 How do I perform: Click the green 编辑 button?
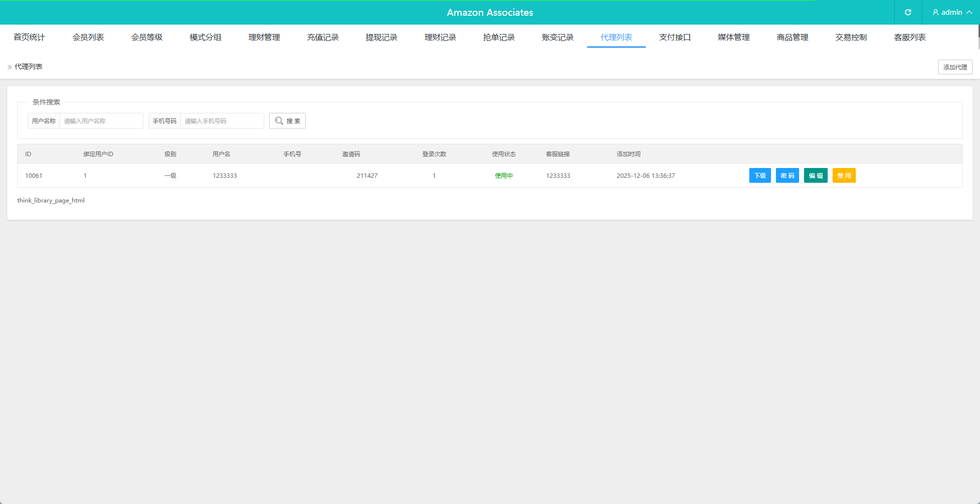tap(815, 175)
